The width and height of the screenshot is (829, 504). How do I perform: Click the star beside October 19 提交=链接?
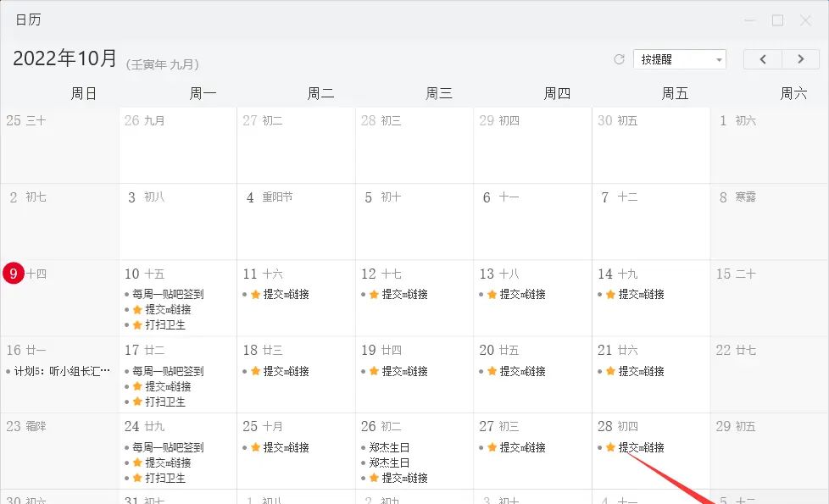click(x=373, y=371)
